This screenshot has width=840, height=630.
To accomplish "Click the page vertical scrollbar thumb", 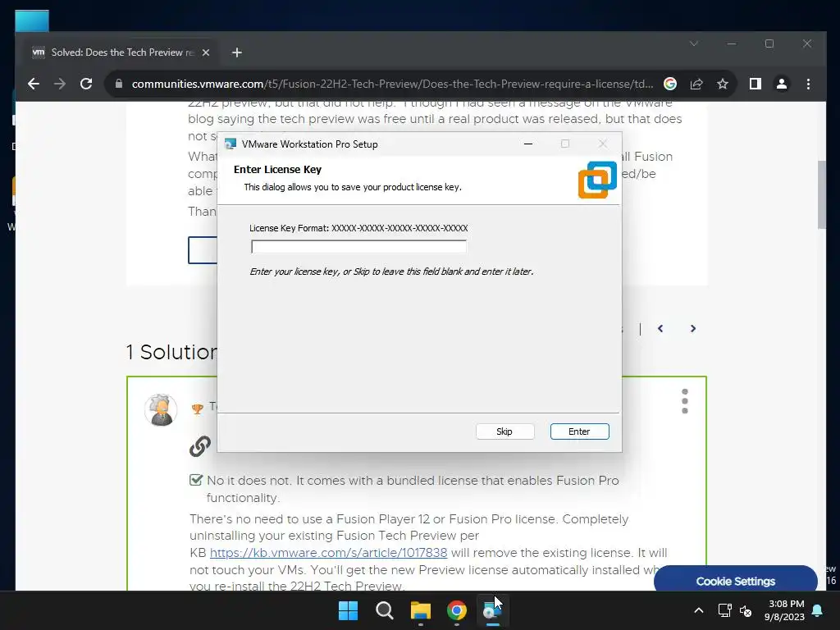I will 822,194.
